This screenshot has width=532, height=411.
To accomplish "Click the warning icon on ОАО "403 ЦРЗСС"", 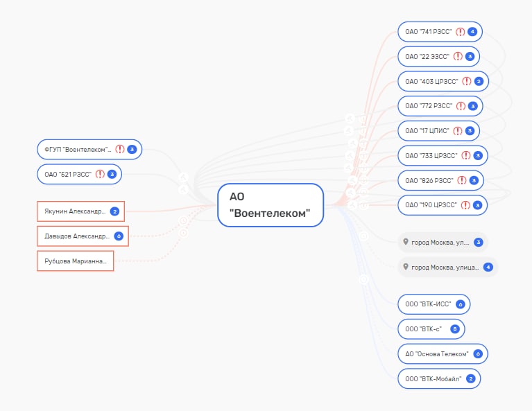I will [467, 81].
